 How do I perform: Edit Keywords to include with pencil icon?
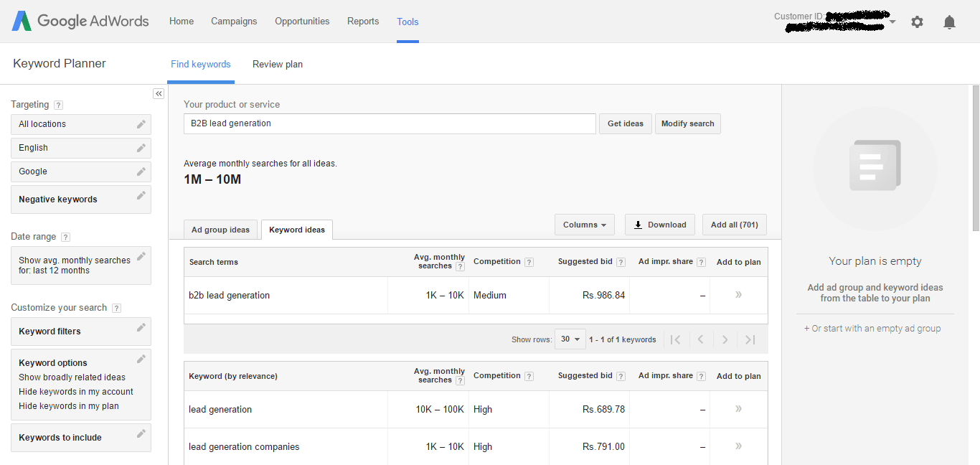tap(141, 433)
